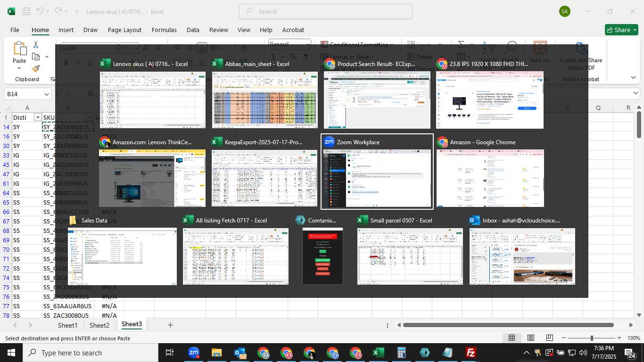Screen dimensions: 644x362
Task: Open Zoom from the taskbar
Action: pos(193,353)
